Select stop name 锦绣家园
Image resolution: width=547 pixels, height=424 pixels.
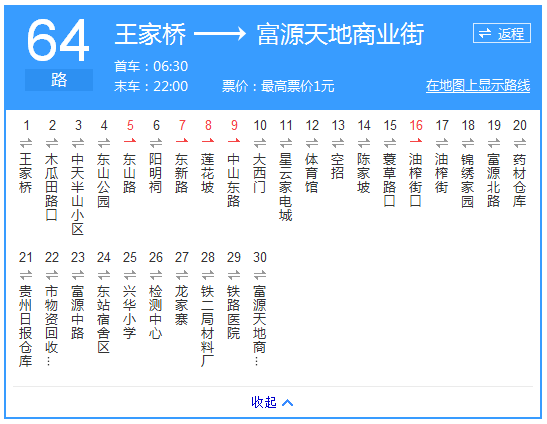(468, 180)
